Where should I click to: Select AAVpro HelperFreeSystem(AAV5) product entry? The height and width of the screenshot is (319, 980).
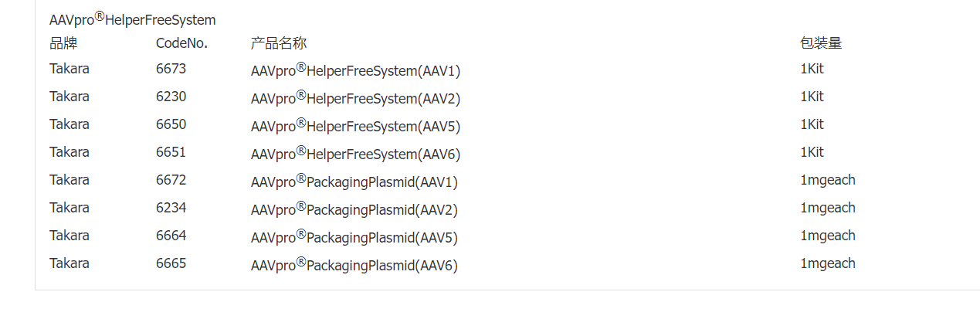[x=355, y=127]
